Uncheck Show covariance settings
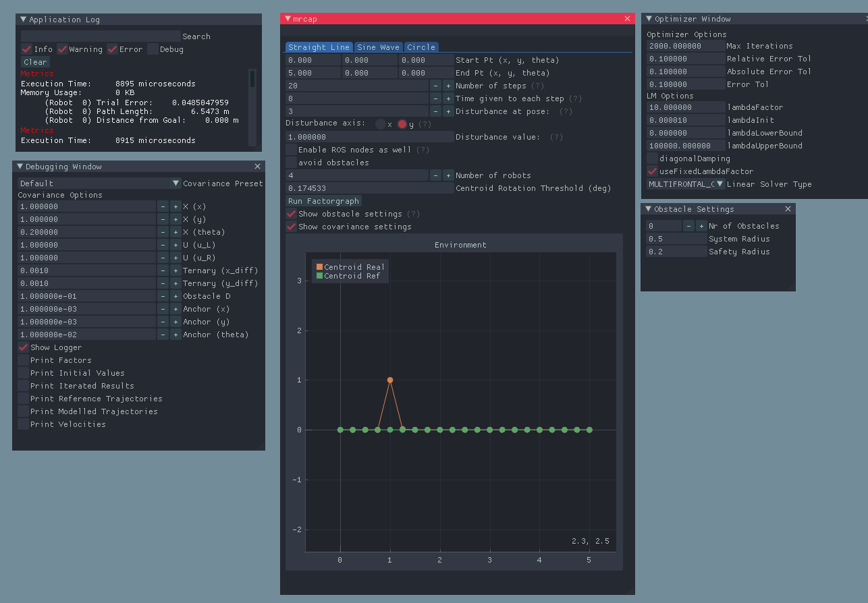 (x=291, y=227)
